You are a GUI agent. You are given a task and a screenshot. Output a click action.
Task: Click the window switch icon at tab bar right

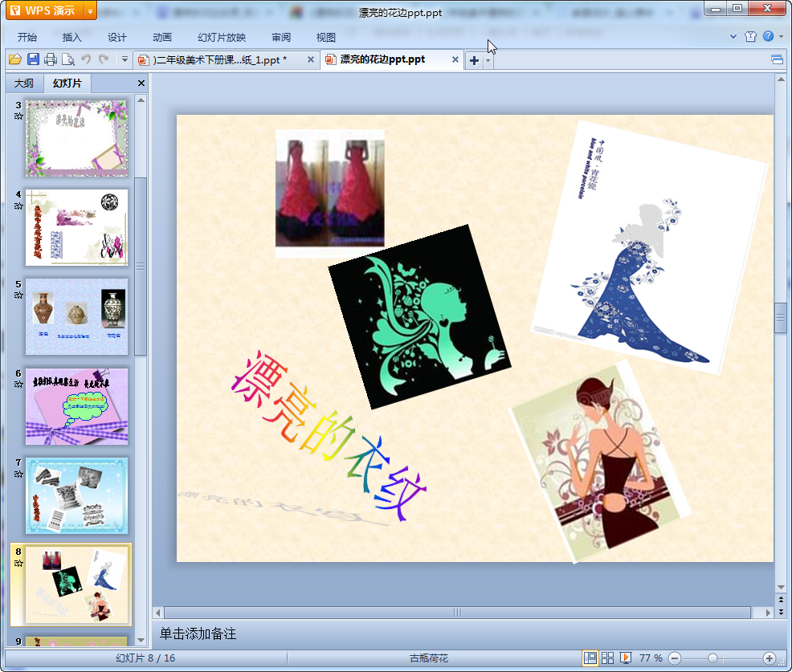(777, 60)
